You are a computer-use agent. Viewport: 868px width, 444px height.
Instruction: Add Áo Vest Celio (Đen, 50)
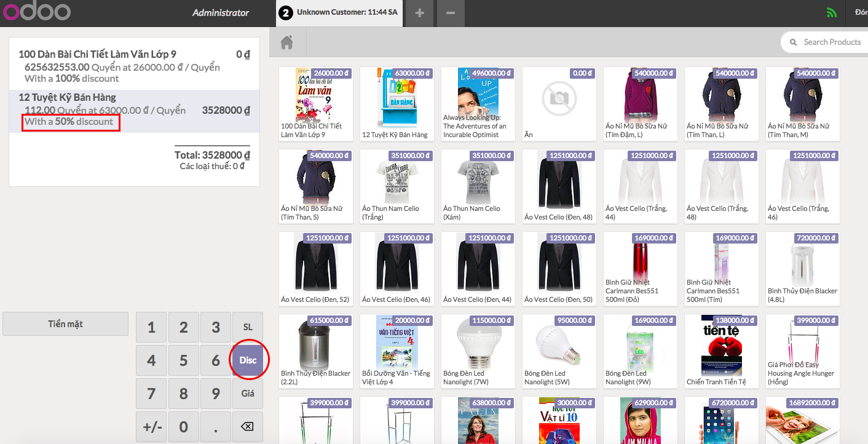click(x=559, y=269)
